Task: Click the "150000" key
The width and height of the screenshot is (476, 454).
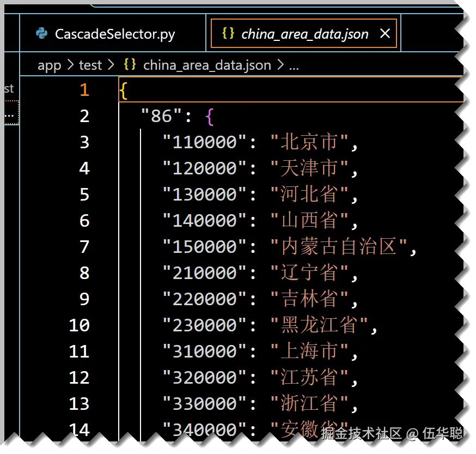Action: [x=204, y=246]
